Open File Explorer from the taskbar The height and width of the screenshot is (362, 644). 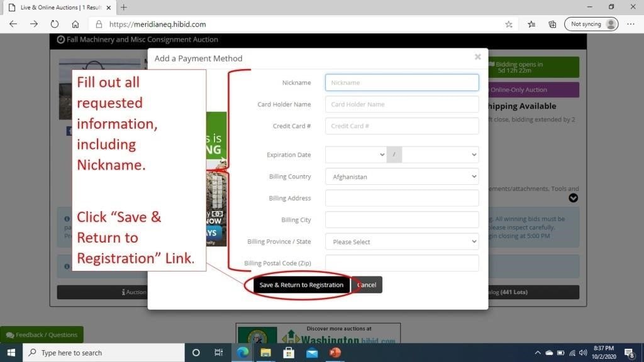coord(266,353)
